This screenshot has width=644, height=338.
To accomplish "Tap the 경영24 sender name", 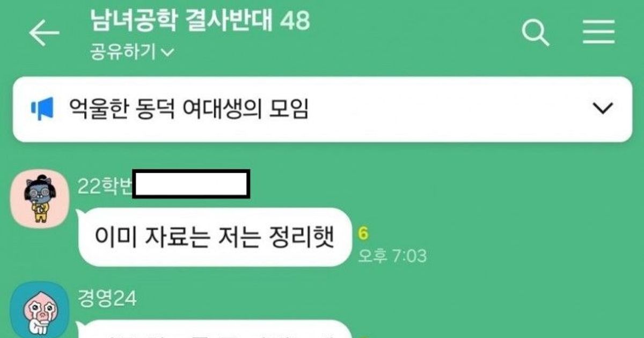I will point(107,298).
